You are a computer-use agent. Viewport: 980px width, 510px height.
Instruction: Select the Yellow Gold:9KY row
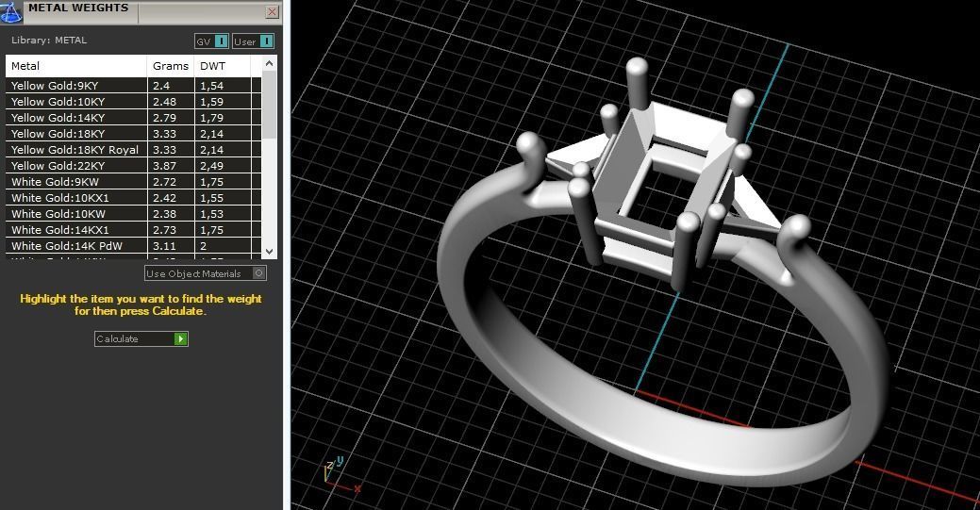[x=133, y=86]
